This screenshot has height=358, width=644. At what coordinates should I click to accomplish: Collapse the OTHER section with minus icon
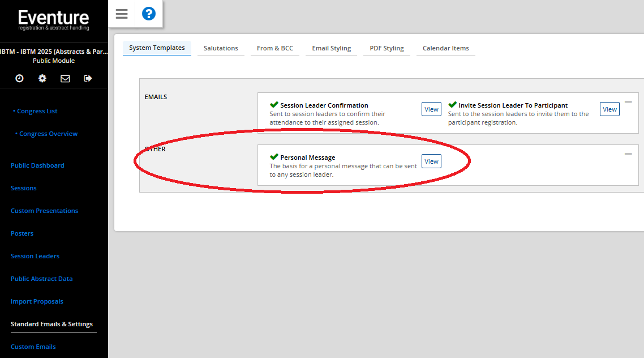tap(628, 154)
